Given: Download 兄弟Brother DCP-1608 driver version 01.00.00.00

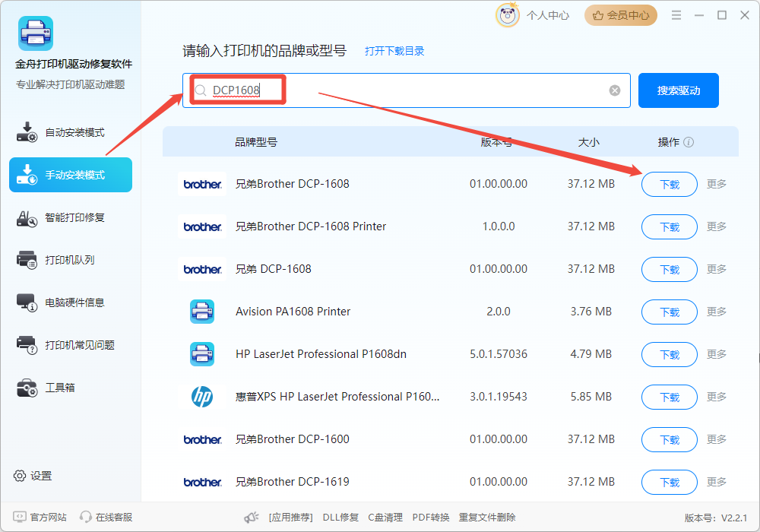Looking at the screenshot, I should pos(670,184).
